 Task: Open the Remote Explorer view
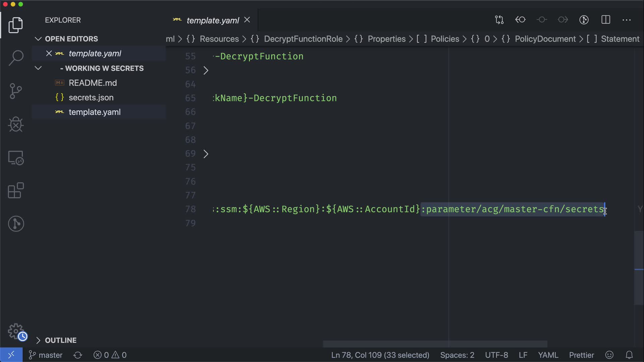pyautogui.click(x=16, y=158)
